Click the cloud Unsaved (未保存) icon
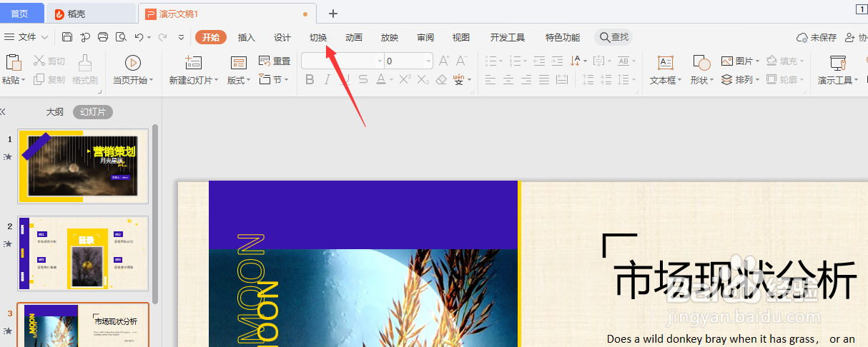Screen dimensions: 868x347 click(x=802, y=37)
